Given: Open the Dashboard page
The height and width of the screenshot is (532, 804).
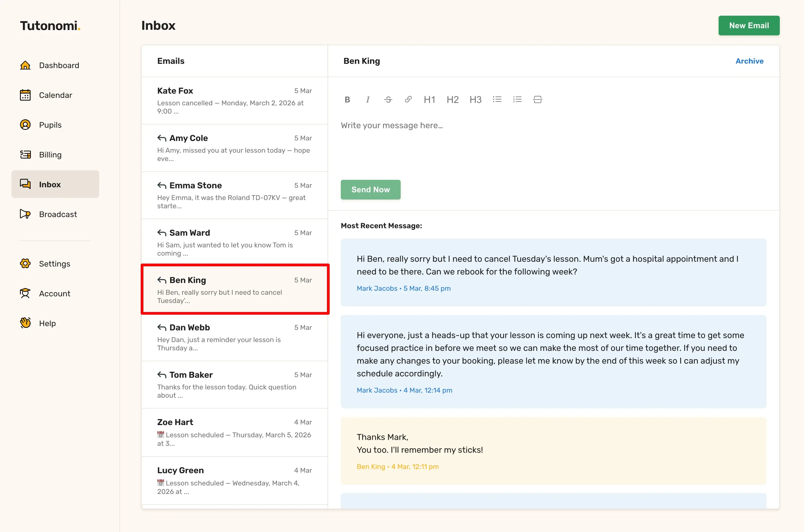Looking at the screenshot, I should (x=59, y=65).
